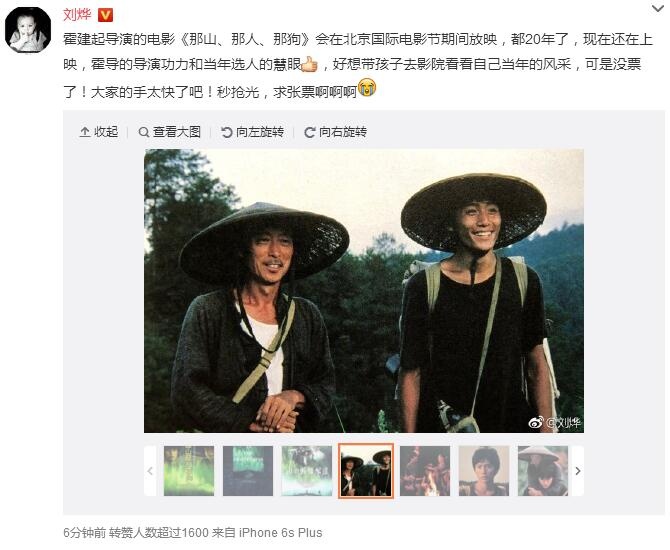Show next thumbnails with right arrow

[578, 471]
